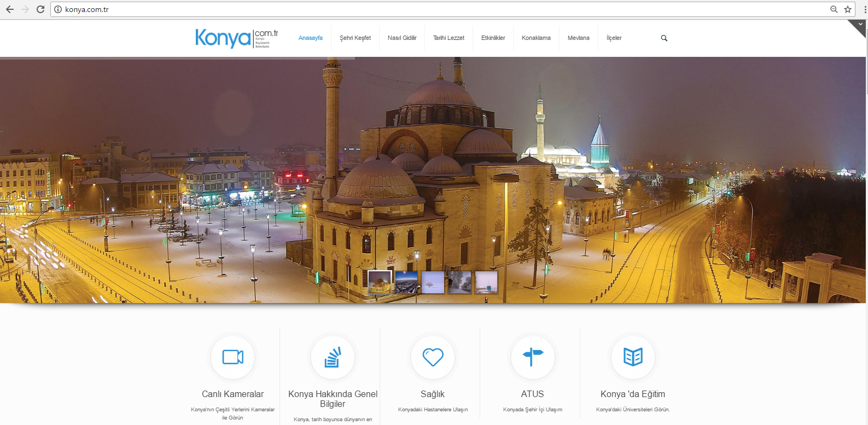Click the Canlı Kameralar camera icon

(x=233, y=357)
